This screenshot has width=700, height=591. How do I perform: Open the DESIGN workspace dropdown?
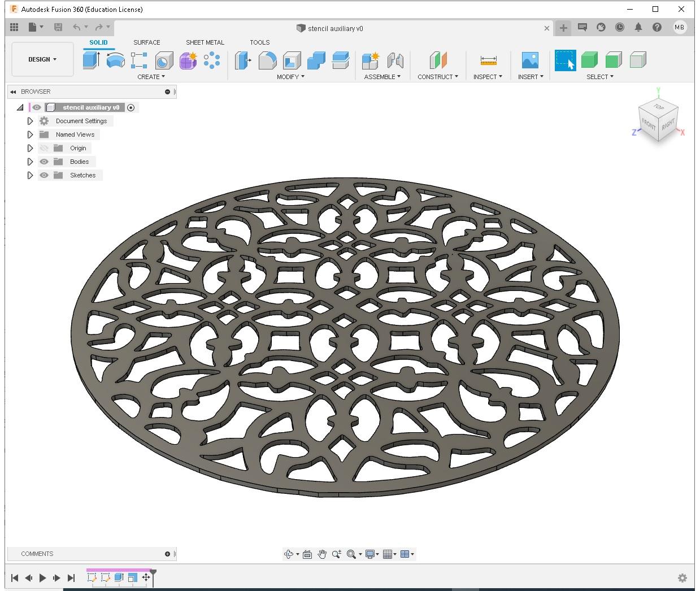tap(42, 59)
